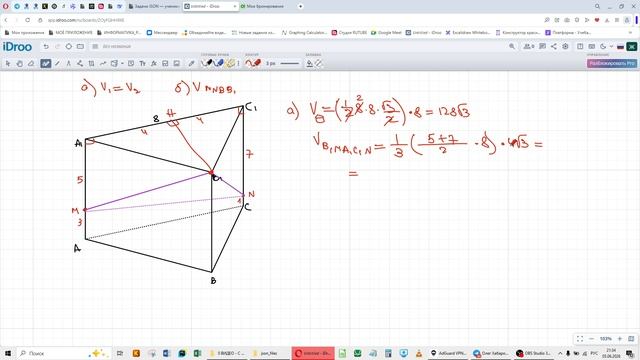
Task: Select the eraser tool
Action: pos(31,63)
